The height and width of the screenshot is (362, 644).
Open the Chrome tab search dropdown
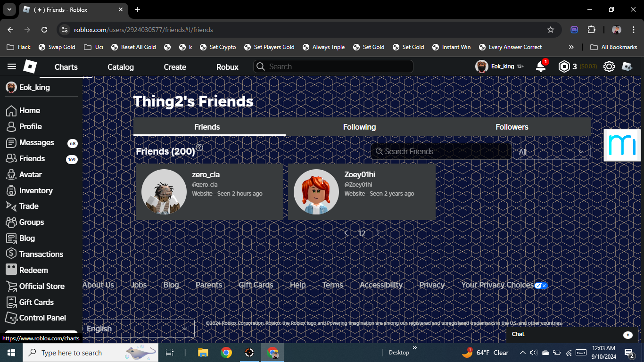point(9,9)
